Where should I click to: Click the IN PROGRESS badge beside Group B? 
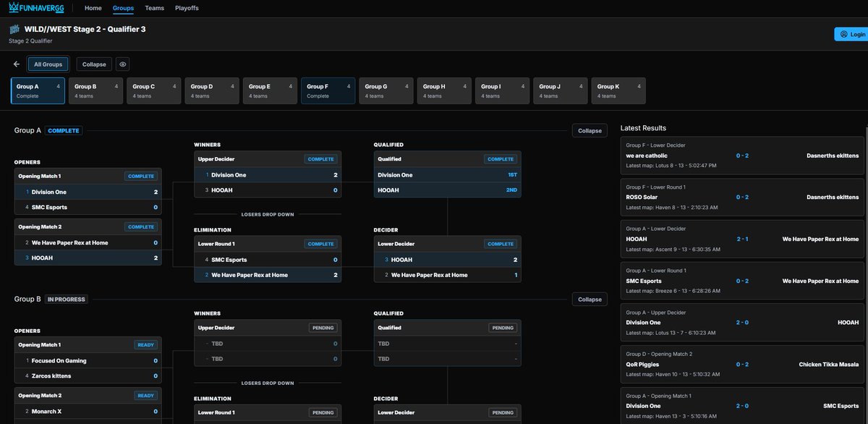[67, 299]
